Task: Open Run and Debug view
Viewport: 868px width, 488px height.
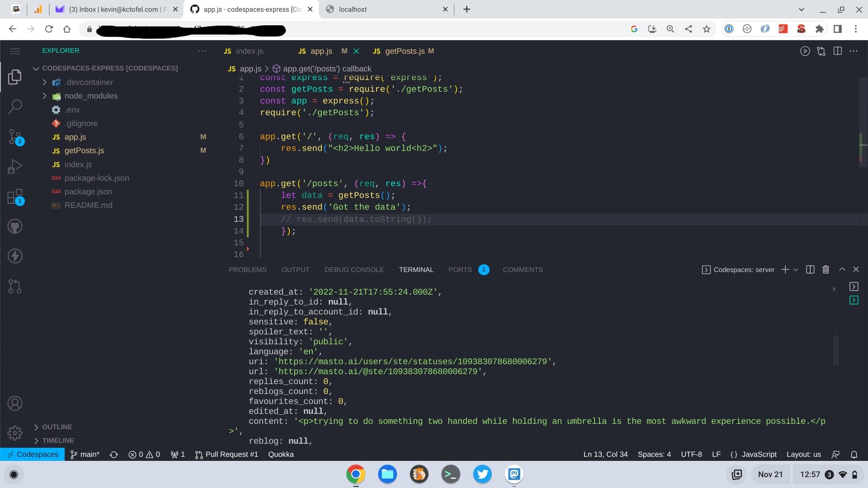Action: pos(15,166)
